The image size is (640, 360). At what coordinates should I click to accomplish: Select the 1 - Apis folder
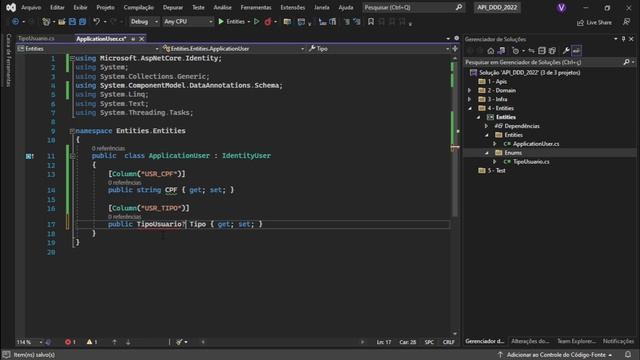(497, 82)
